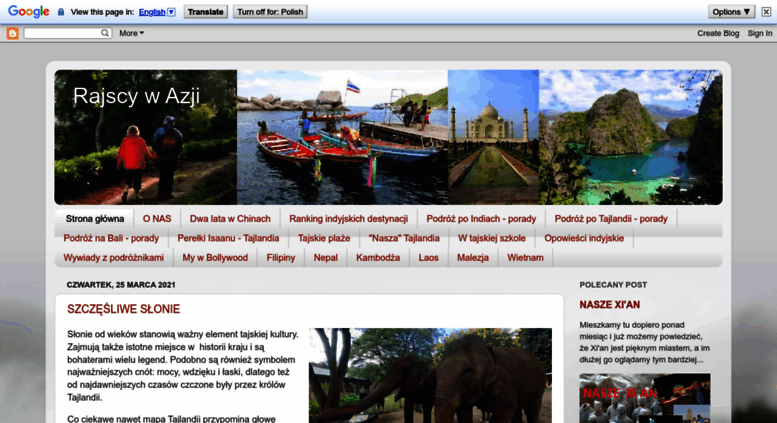The width and height of the screenshot is (777, 423).
Task: Click the date CZWARTEK, 25 MARCA 2021
Action: (x=121, y=285)
